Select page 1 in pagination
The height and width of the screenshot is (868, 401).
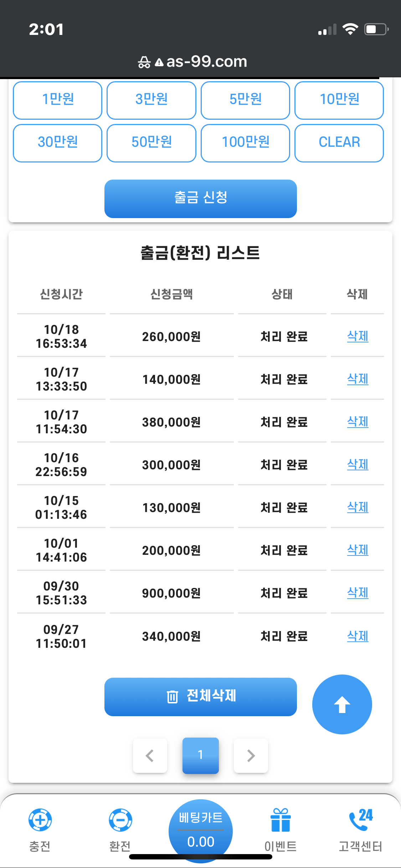[200, 755]
